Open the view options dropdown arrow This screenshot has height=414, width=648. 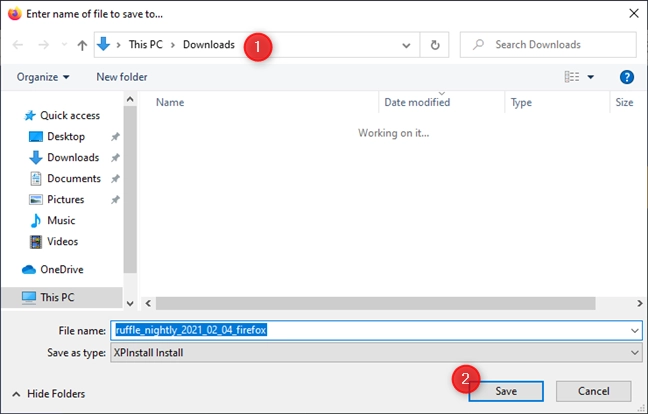pyautogui.click(x=591, y=77)
